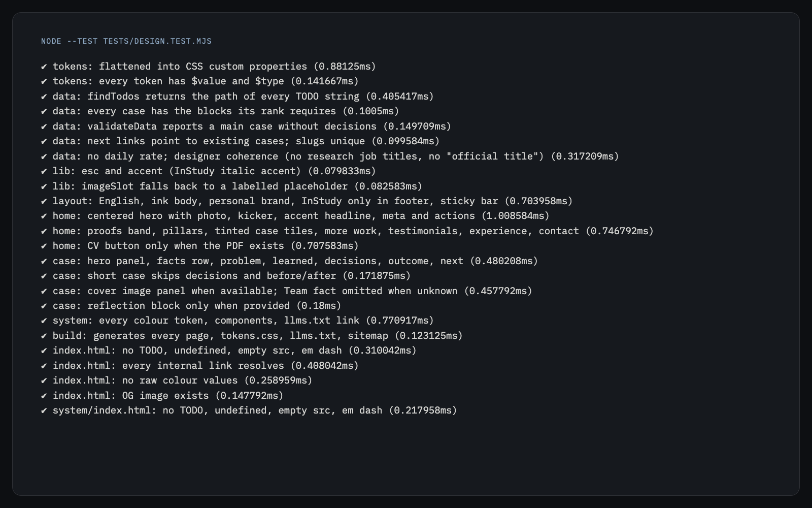Click the 'index.html: every internal link resolves' line
Screen dimensions: 812x508
tap(200, 366)
